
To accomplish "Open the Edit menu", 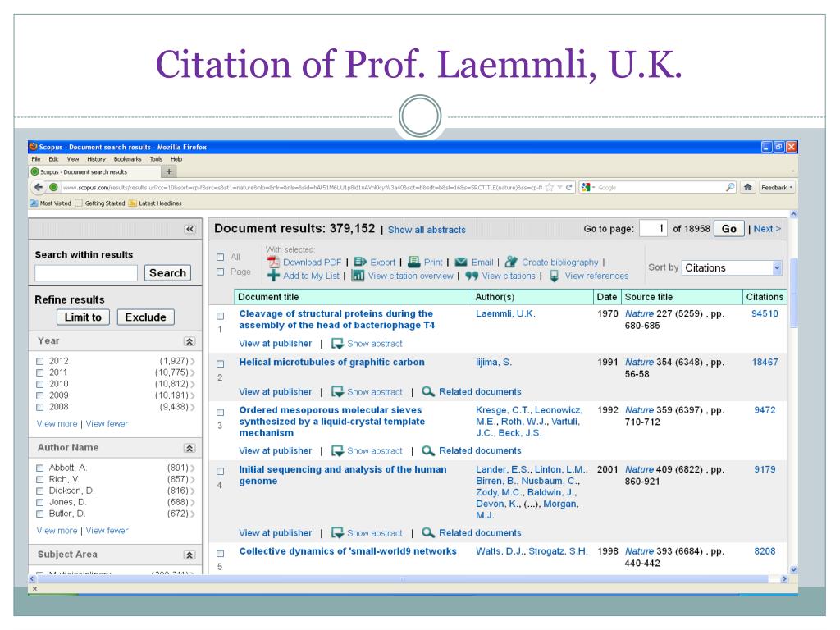I will [x=53, y=159].
